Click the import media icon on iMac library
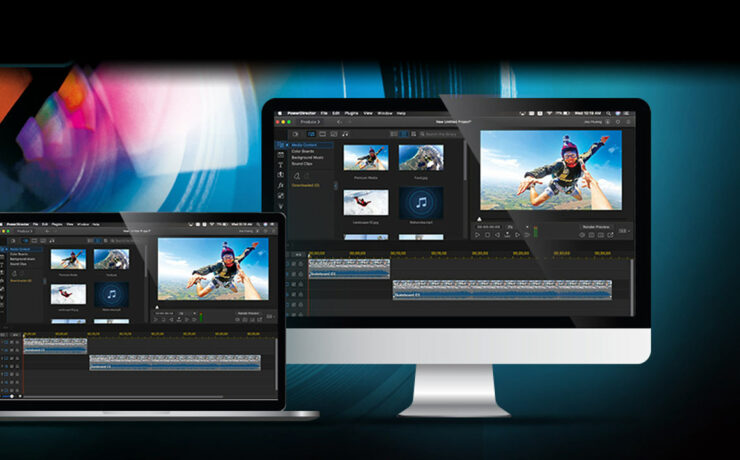 (295, 134)
